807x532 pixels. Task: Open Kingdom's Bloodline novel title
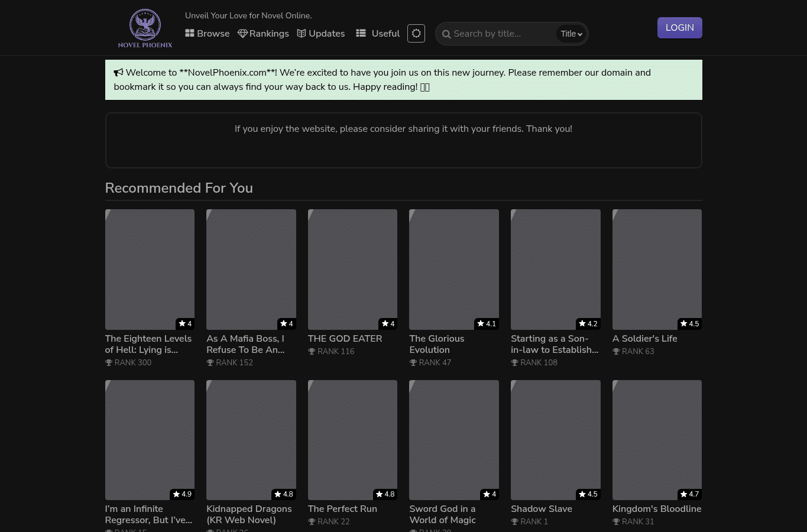[657, 509]
